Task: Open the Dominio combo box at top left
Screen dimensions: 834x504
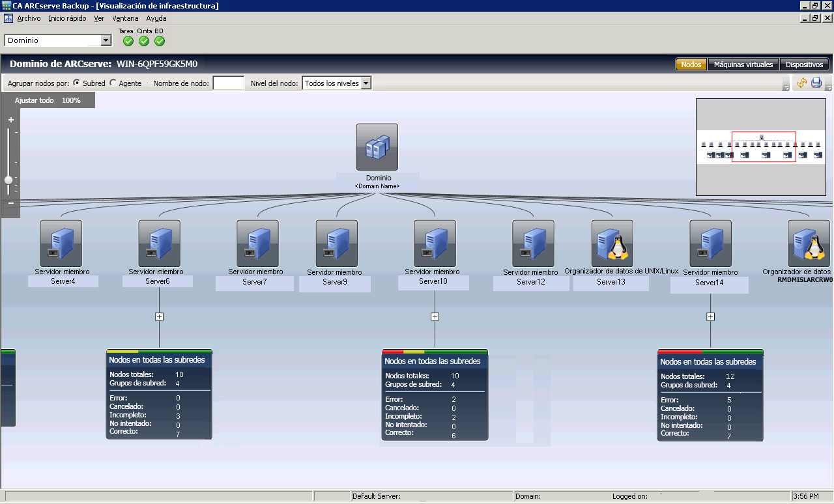Action: point(59,40)
